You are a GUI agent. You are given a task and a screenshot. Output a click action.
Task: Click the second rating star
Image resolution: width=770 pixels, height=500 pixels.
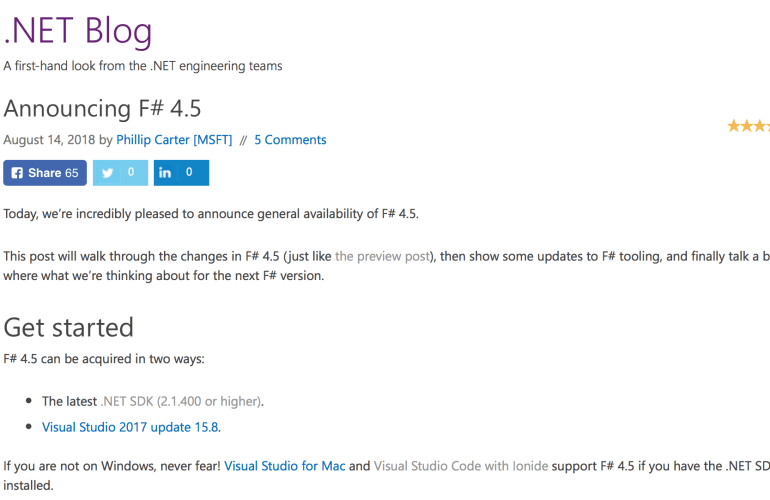point(747,126)
